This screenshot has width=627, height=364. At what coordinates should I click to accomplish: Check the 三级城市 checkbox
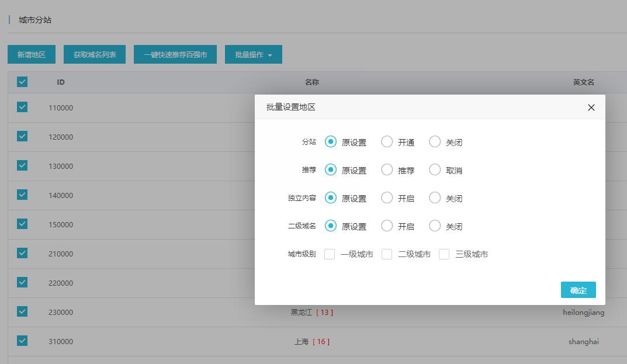pyautogui.click(x=444, y=254)
